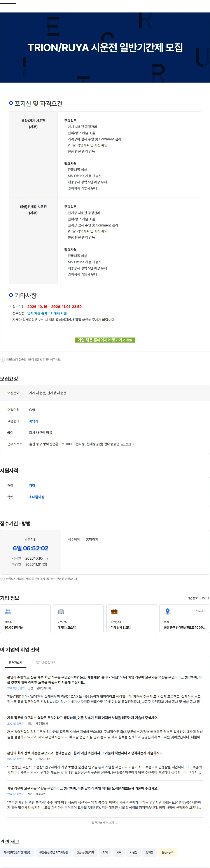Click the building icon on the 기업구분 card
The image size is (210, 868).
tap(61, 611)
